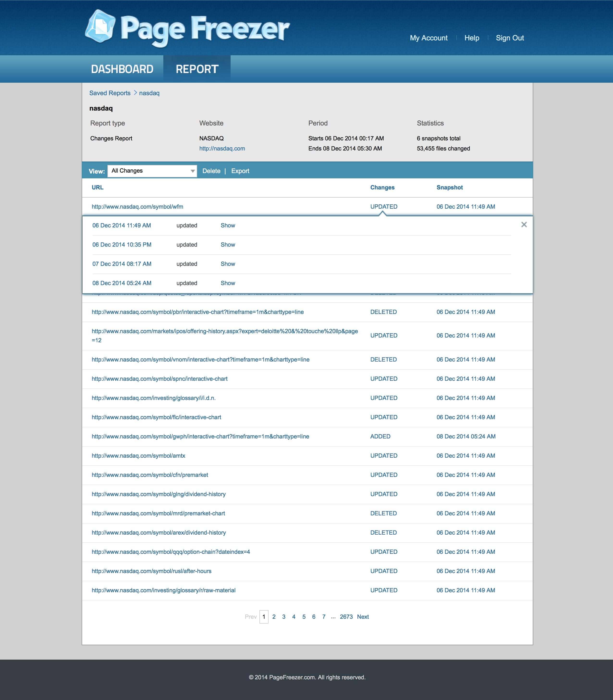This screenshot has width=613, height=700.
Task: Open the http://nasdaq.com website link
Action: [222, 149]
